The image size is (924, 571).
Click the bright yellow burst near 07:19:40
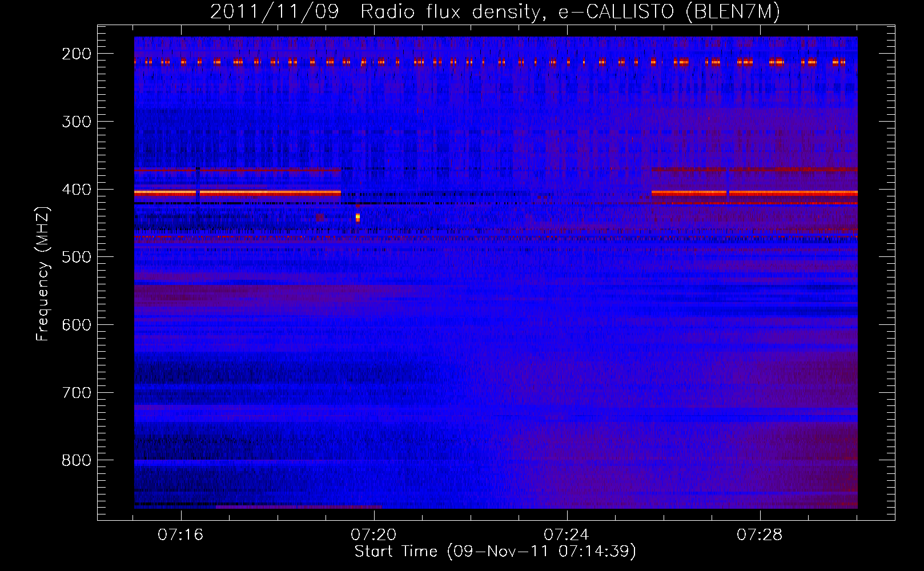coord(357,217)
